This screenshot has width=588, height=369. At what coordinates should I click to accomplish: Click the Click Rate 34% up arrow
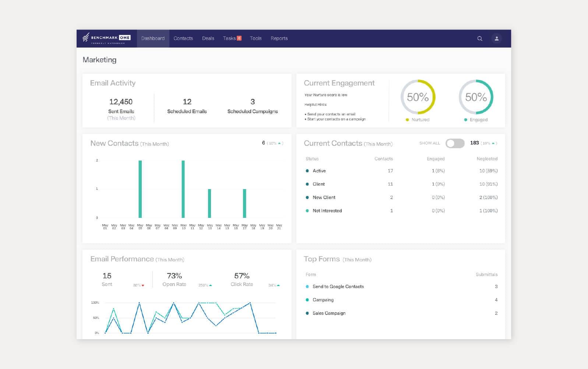(x=278, y=285)
